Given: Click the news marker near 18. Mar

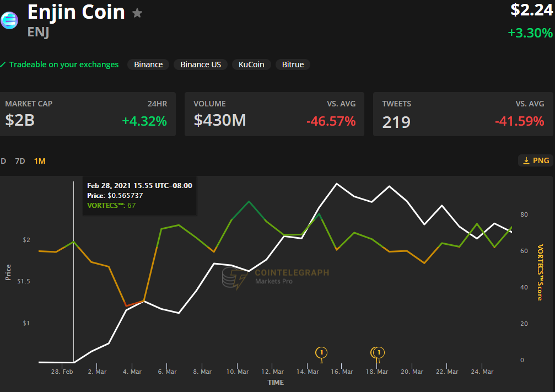Looking at the screenshot, I should [x=378, y=353].
